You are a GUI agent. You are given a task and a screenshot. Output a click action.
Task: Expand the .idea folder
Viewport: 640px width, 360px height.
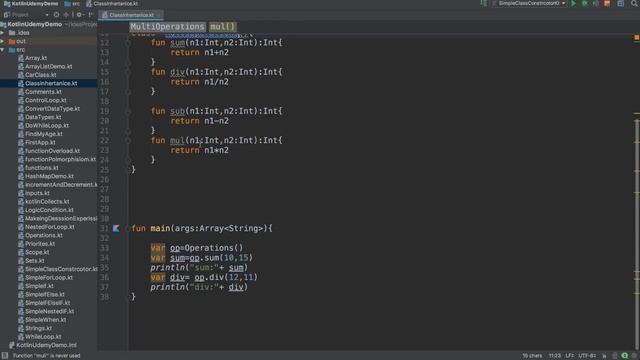click(2, 33)
